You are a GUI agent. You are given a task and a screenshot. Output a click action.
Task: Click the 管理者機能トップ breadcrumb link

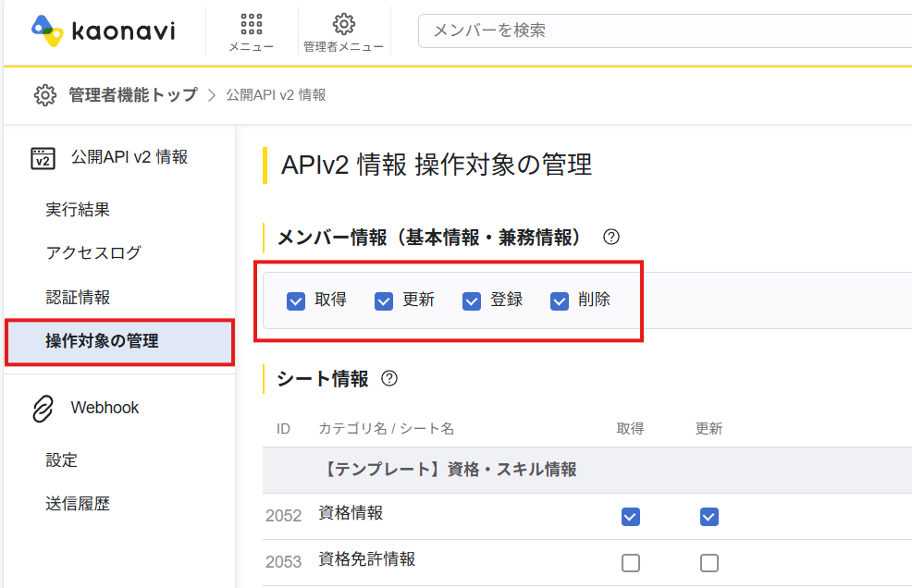click(132, 95)
